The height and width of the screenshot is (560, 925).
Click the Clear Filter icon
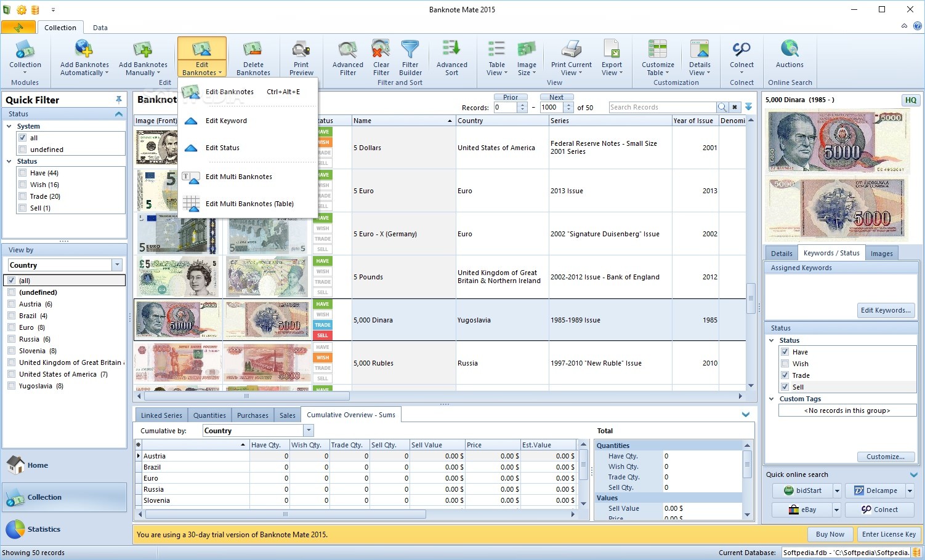(381, 49)
